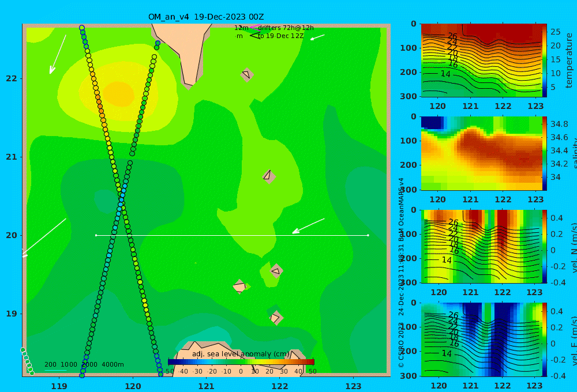Select the small island near 19N 121.9E

tap(276, 318)
